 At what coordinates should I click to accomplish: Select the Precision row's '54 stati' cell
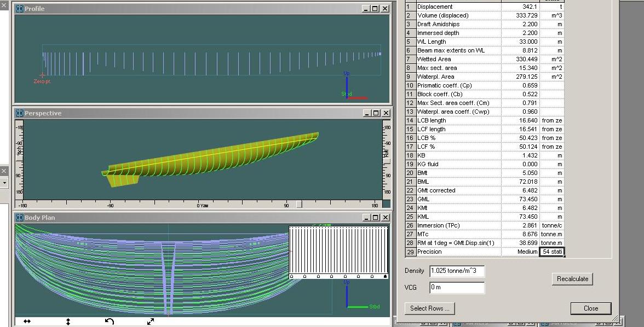pos(551,252)
